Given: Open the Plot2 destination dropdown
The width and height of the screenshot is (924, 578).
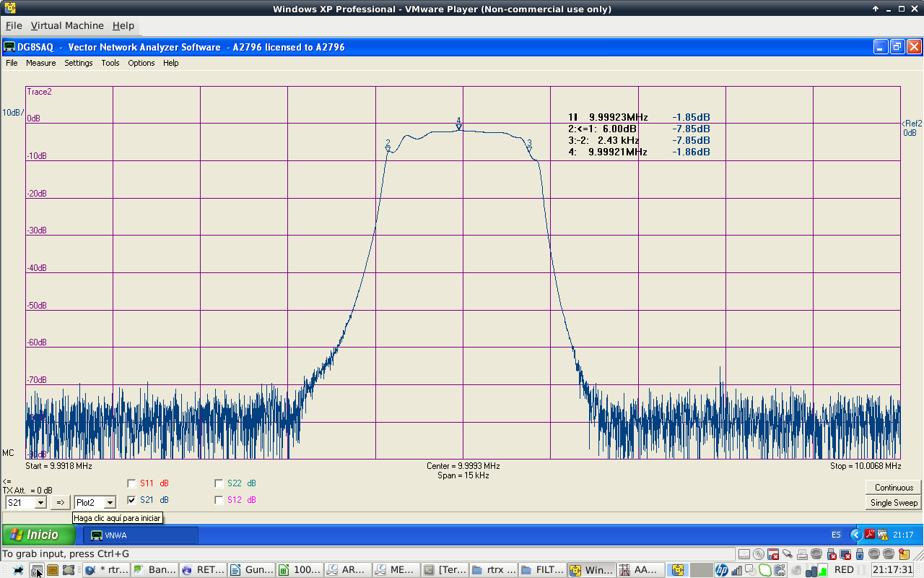Looking at the screenshot, I should pos(110,503).
